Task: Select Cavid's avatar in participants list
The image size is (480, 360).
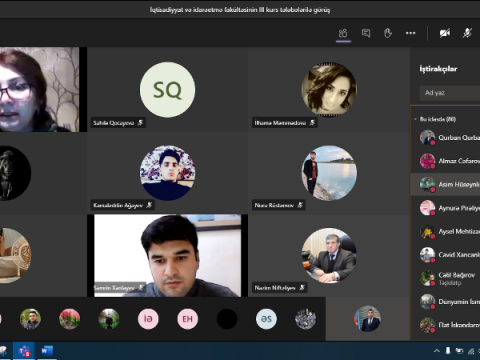Action: 427,255
